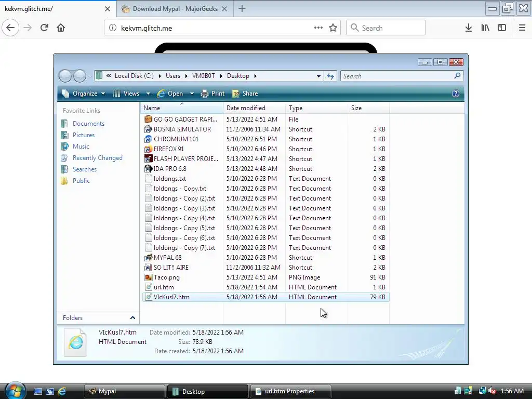Select the Taco.png image icon
The image size is (532, 399).
coord(148,277)
